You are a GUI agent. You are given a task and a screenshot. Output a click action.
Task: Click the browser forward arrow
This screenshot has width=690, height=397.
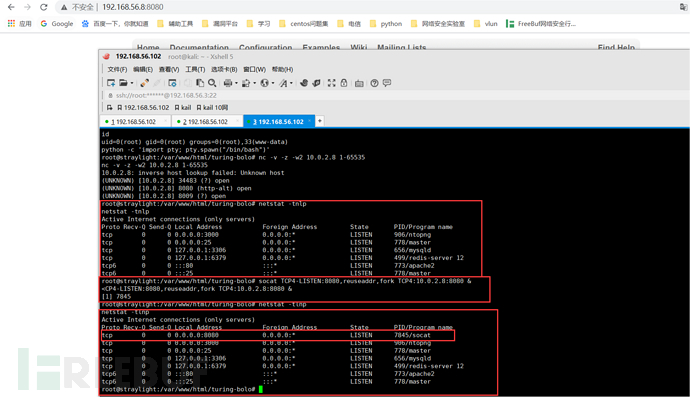[27, 7]
